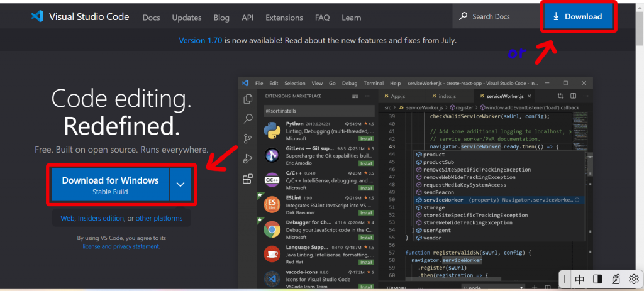Open Run and Debug from the activity bar
The image size is (644, 291).
(x=248, y=158)
